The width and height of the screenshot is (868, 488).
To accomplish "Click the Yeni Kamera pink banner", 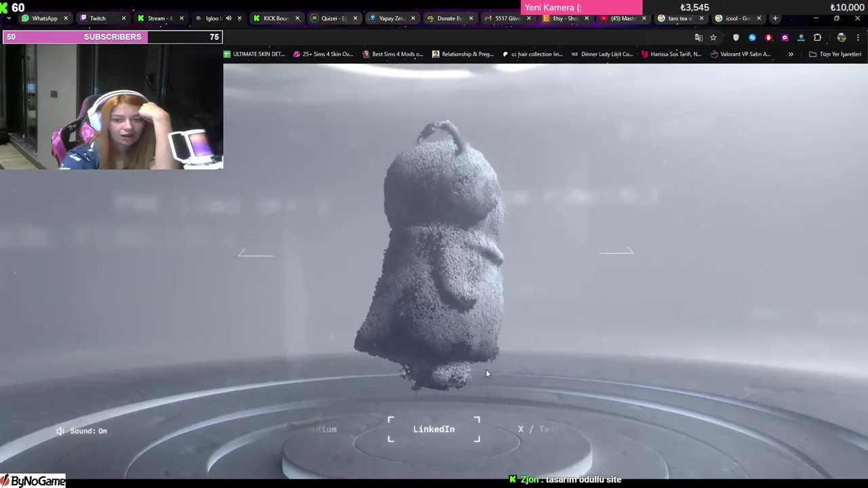I will [581, 7].
